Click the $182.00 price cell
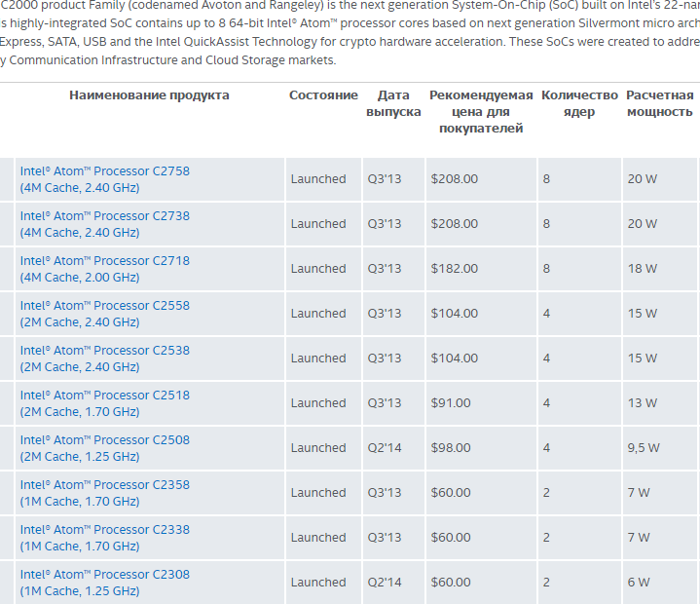Viewport: 700px width, 604px height. (455, 269)
